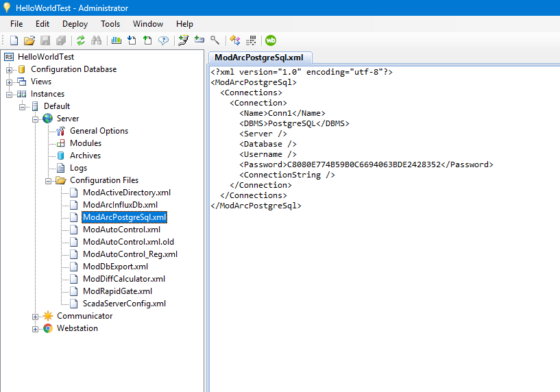Click the Communicator orange star icon
The height and width of the screenshot is (392, 560).
tap(47, 316)
